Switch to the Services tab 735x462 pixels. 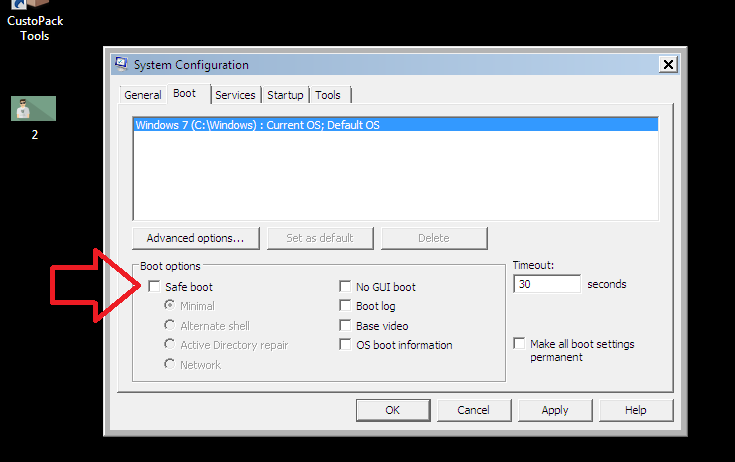[x=235, y=95]
